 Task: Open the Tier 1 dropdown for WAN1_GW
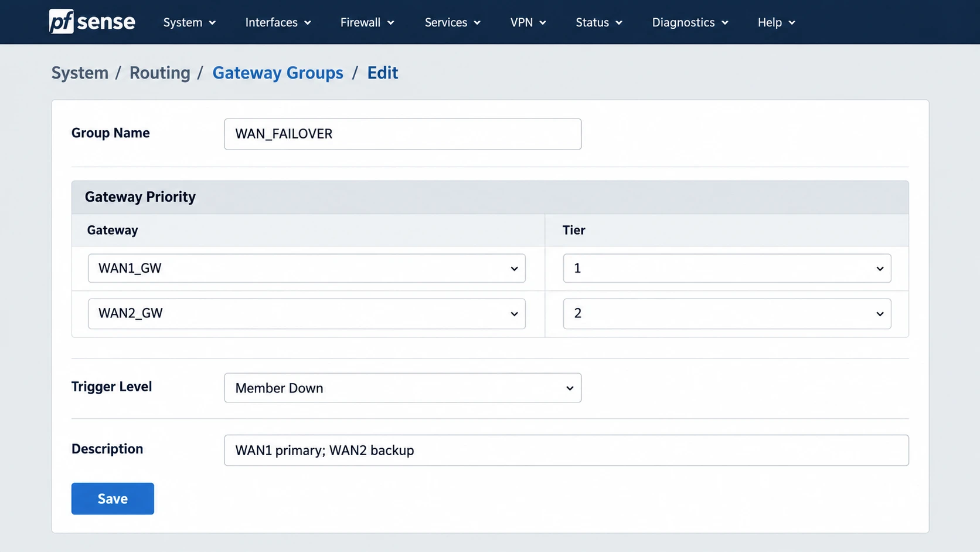pyautogui.click(x=727, y=268)
